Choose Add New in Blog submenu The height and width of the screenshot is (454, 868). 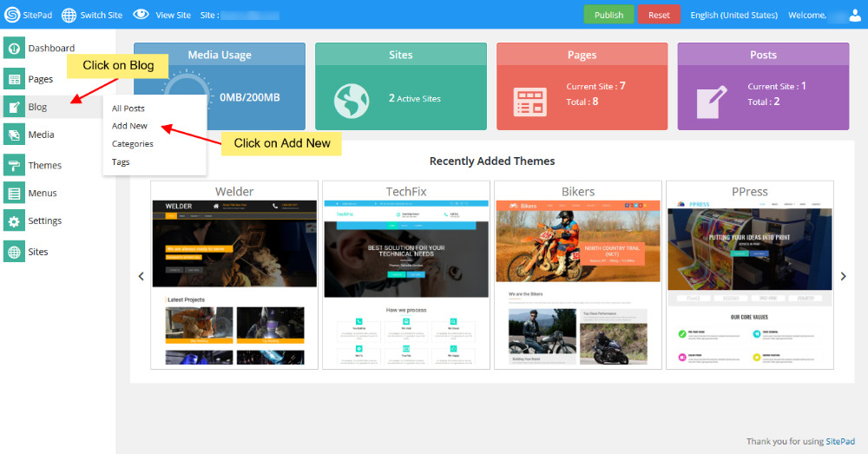point(129,126)
